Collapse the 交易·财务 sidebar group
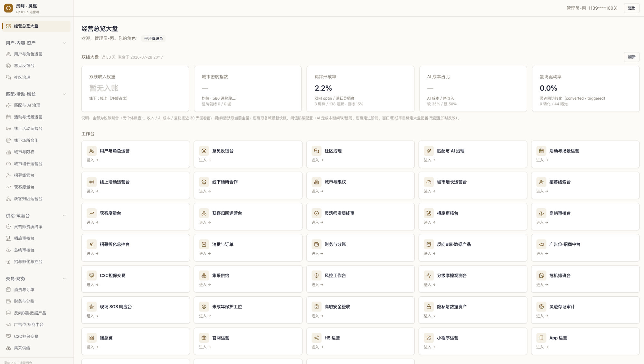The image size is (644, 364). click(x=64, y=279)
